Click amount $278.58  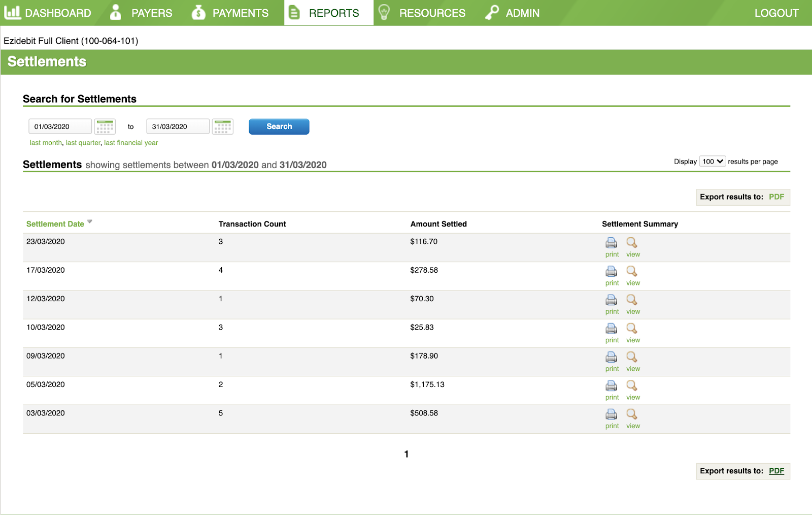[424, 270]
